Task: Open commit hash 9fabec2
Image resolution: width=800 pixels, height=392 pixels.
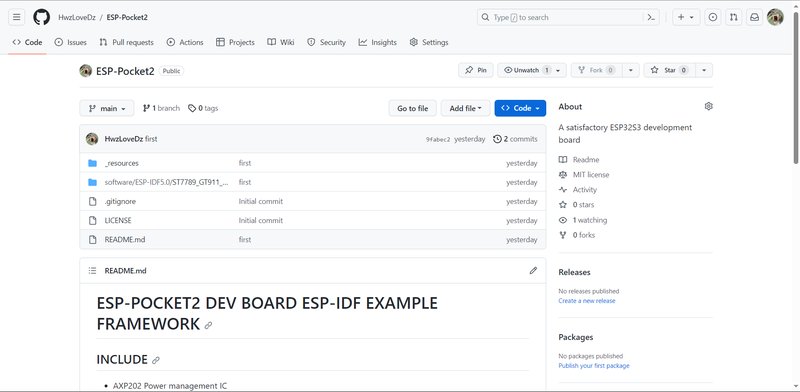Action: tap(438, 139)
